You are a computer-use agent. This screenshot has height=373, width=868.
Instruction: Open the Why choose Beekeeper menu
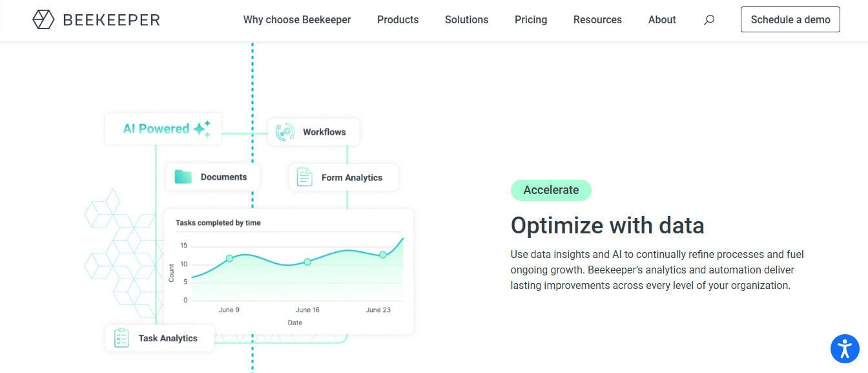pos(297,19)
